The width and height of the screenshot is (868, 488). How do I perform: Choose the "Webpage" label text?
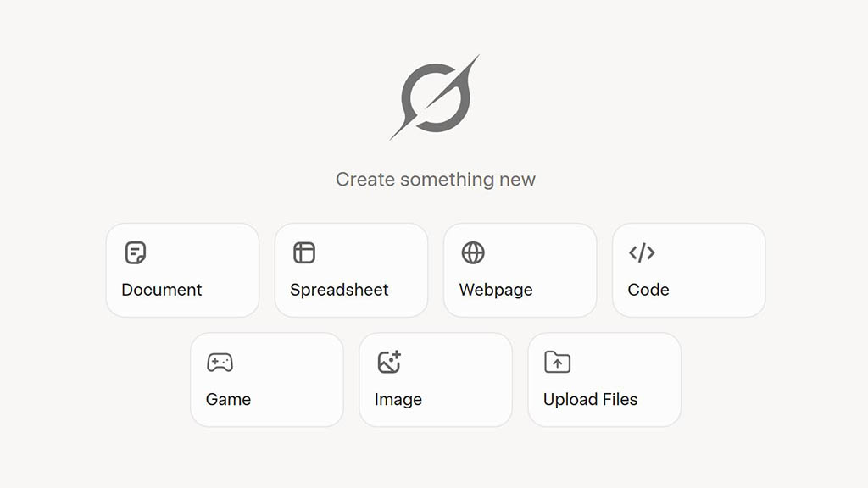click(496, 290)
